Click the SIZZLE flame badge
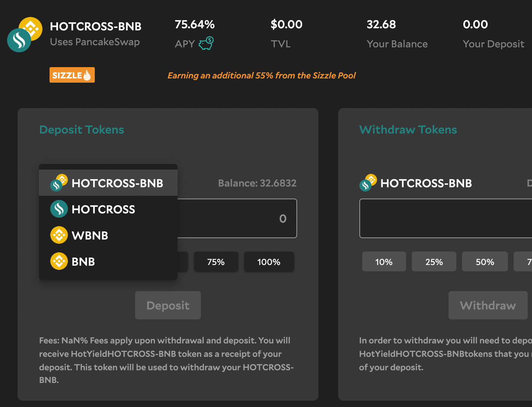The height and width of the screenshot is (407, 532). (x=72, y=75)
